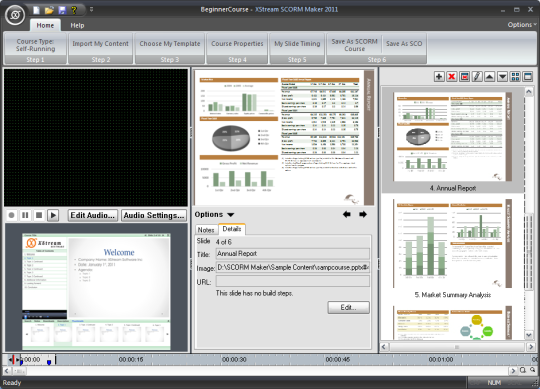Click Course Type: Self-Running button

tap(35, 45)
